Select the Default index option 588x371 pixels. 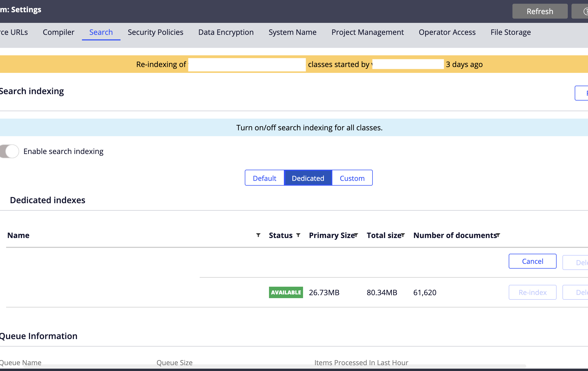[x=264, y=178]
